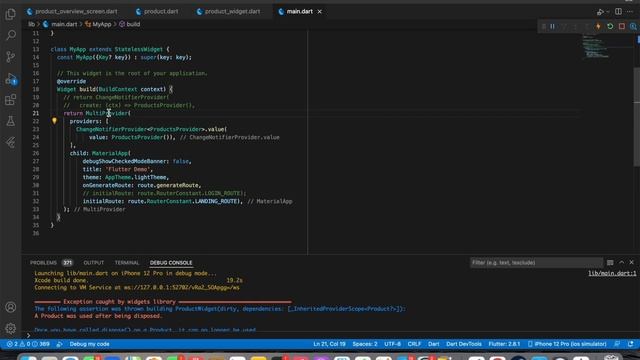This screenshot has height=360, width=640.
Task: Open editor More Actions ellipsis
Action: pyautogui.click(x=630, y=12)
